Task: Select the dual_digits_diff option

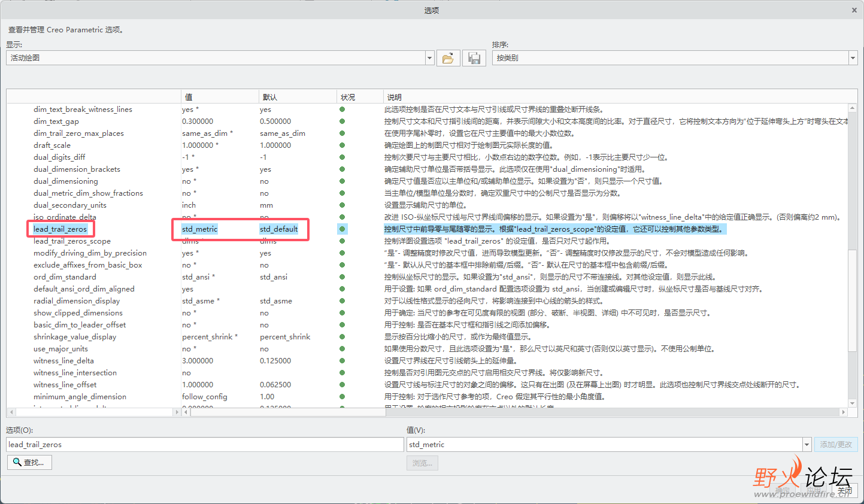Action: point(59,157)
